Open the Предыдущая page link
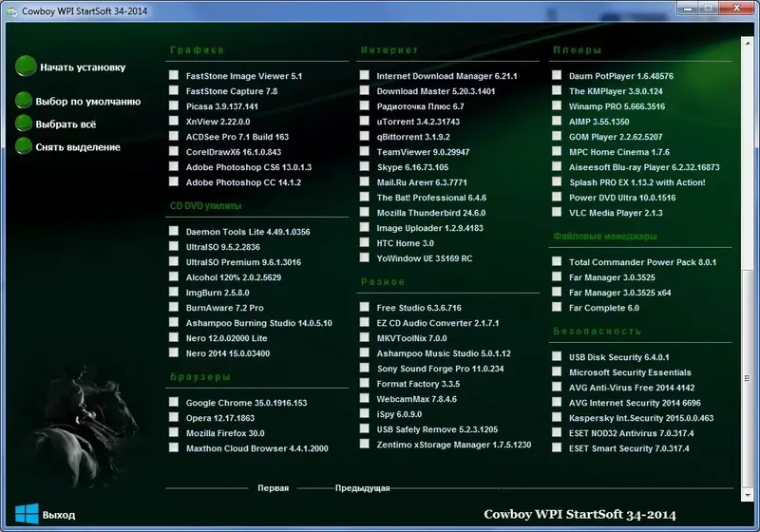This screenshot has height=532, width=760. click(x=363, y=488)
